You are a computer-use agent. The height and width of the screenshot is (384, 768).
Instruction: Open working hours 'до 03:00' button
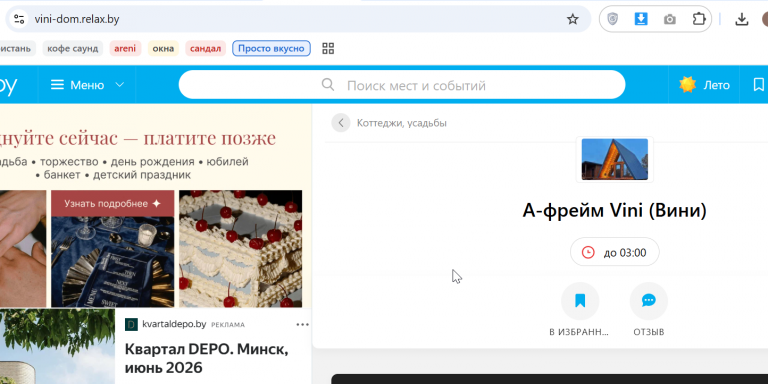(x=615, y=253)
